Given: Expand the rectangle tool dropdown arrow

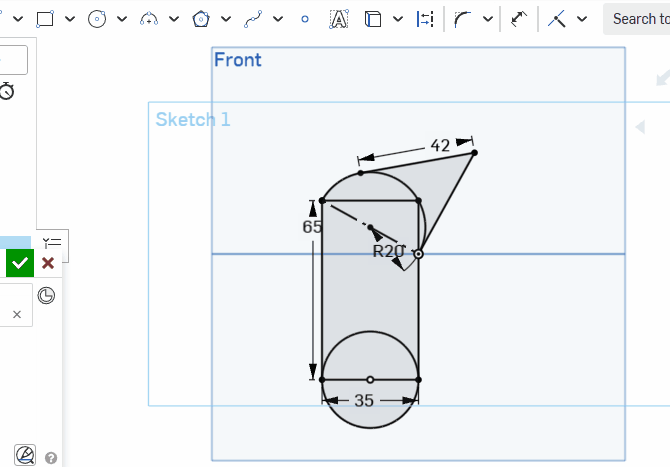Looking at the screenshot, I should (x=69, y=19).
